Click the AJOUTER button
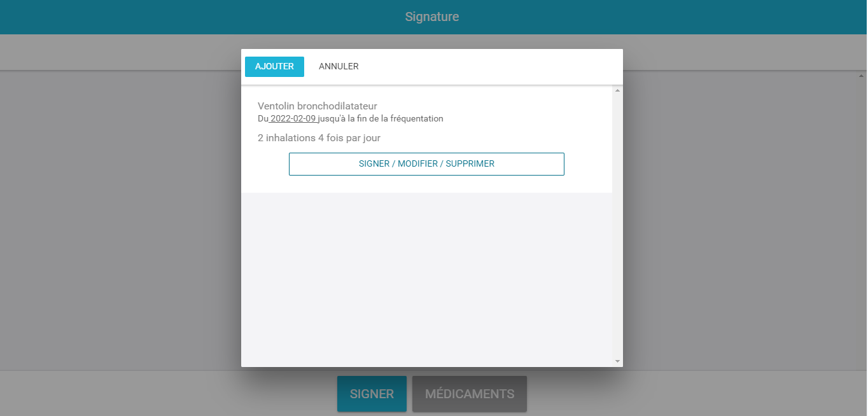Screen dimensions: 868x416 pyautogui.click(x=274, y=67)
